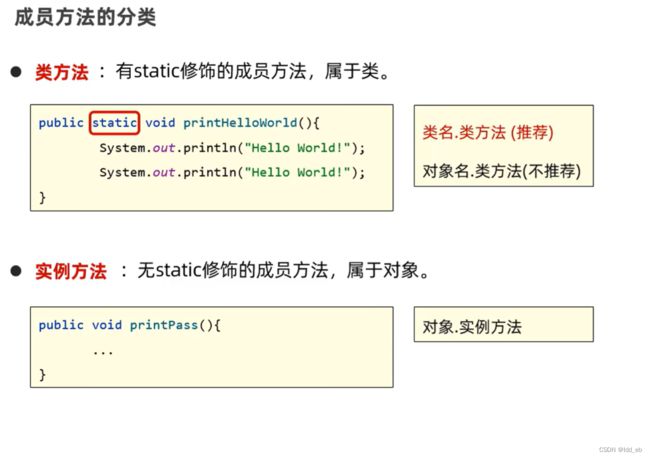Click the first System.out.println line
Image resolution: width=650 pixels, height=458 pixels.
(232, 148)
